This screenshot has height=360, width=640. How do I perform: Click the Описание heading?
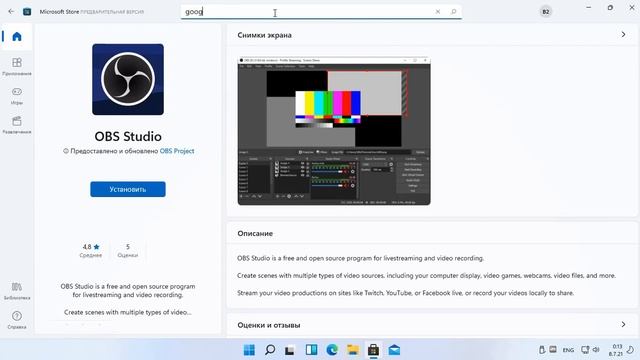click(x=255, y=233)
